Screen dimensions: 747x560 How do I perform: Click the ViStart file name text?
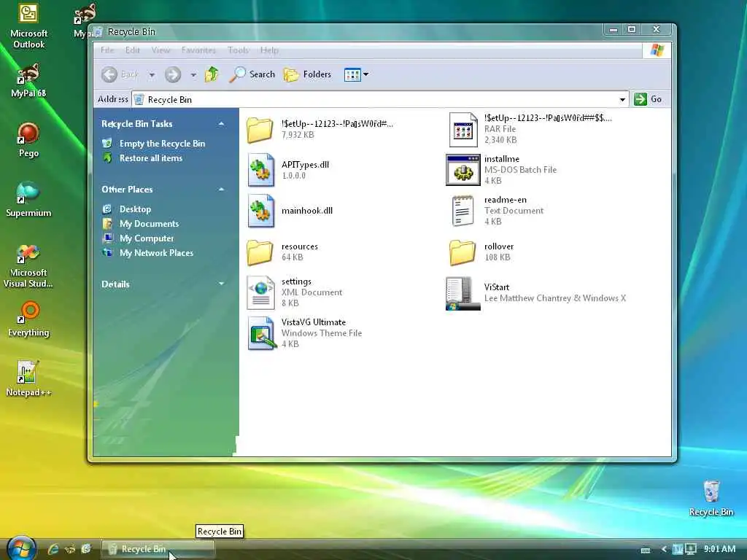496,287
